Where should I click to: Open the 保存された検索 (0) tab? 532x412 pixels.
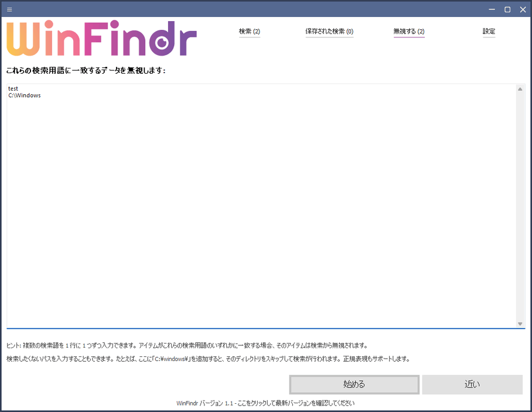click(x=329, y=32)
